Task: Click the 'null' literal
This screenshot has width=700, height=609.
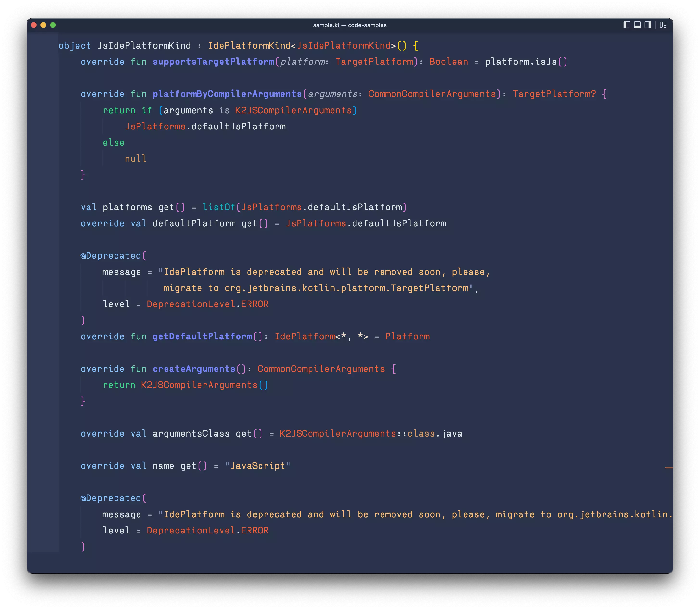Action: coord(136,158)
